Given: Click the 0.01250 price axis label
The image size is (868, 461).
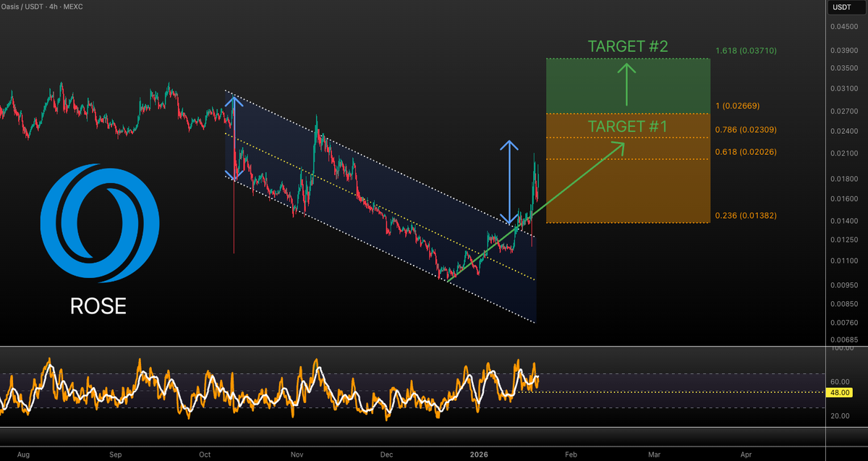Looking at the screenshot, I should (x=843, y=240).
